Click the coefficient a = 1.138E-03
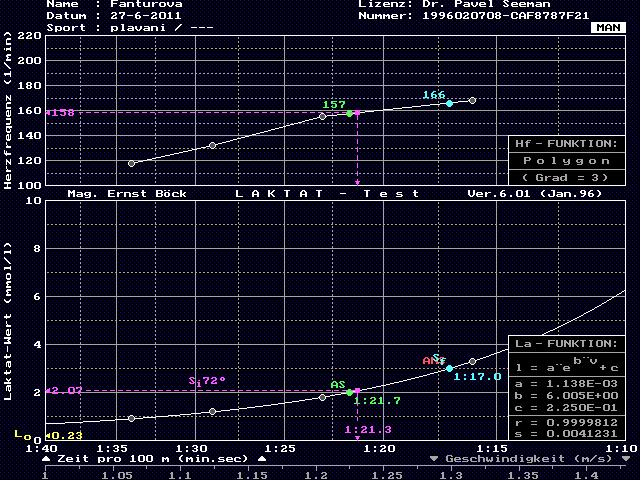Viewport: 641px width, 483px height. point(567,384)
